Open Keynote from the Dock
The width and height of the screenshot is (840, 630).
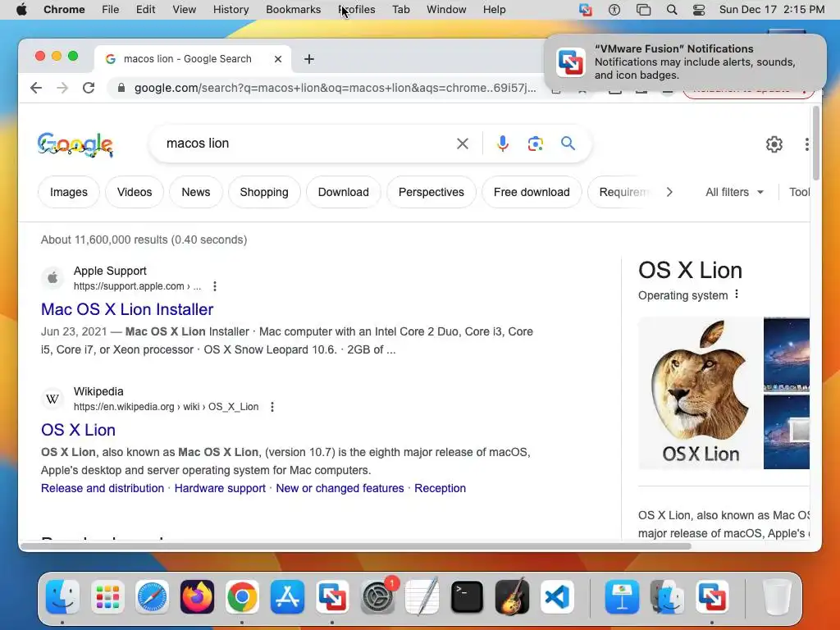(622, 597)
